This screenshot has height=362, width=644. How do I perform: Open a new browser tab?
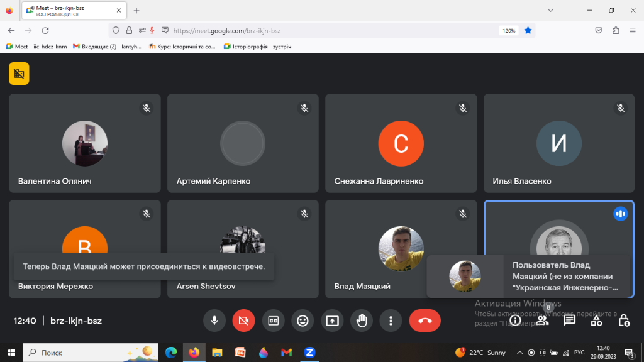pos(136,11)
